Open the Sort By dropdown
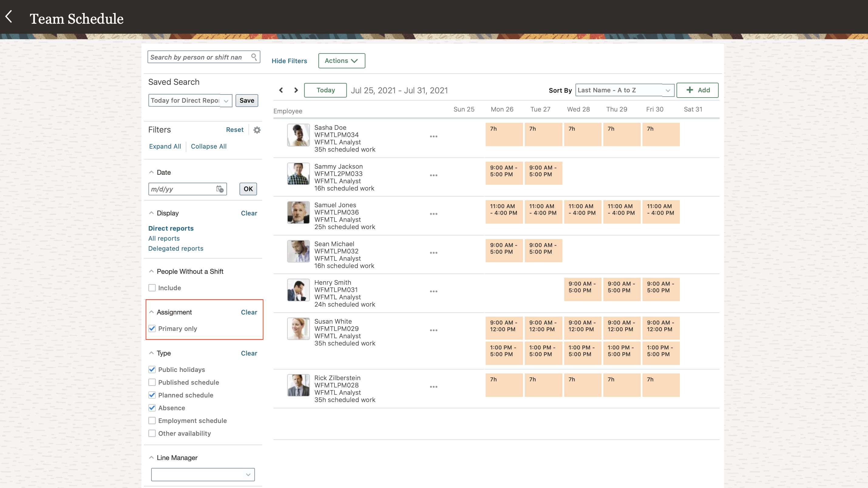Viewport: 868px width, 488px height. pyautogui.click(x=624, y=90)
